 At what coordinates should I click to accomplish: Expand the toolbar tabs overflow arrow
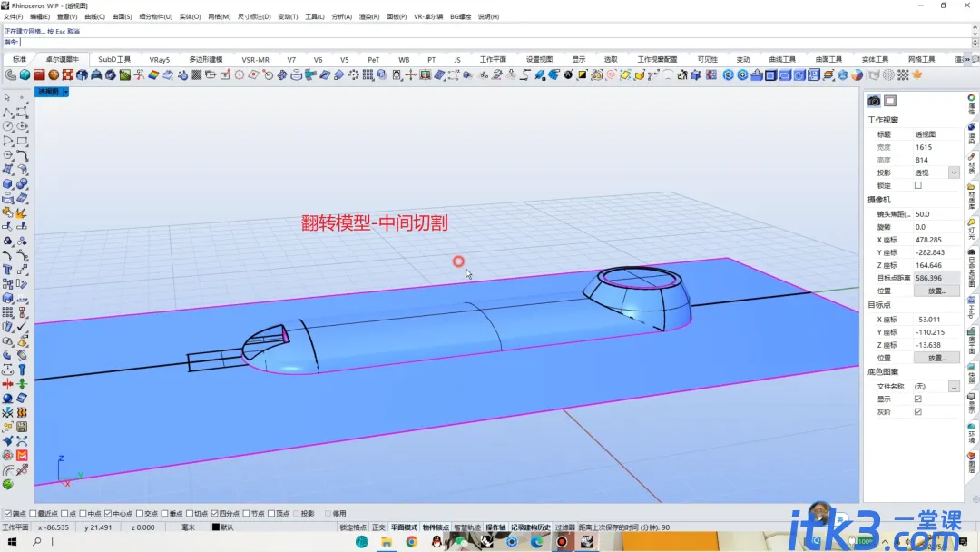[967, 59]
